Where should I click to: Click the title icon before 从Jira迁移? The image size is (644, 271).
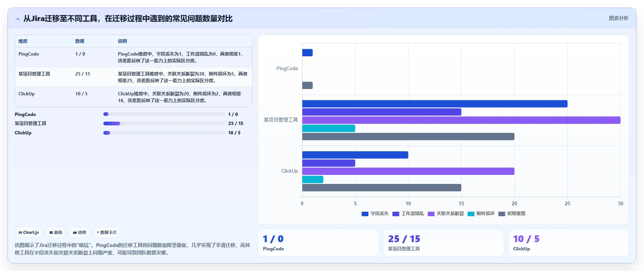tap(18, 19)
